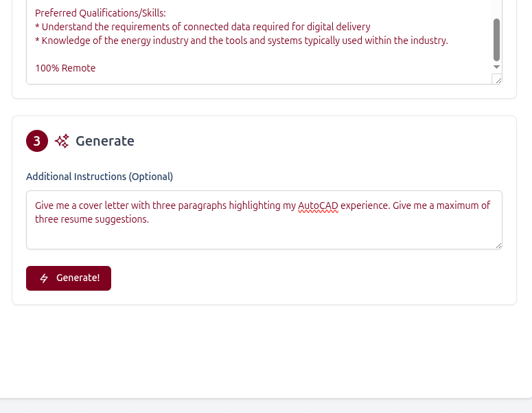This screenshot has width=532, height=413.
Task: Click the blank line above 100% Remote
Action: pyautogui.click(x=206, y=54)
